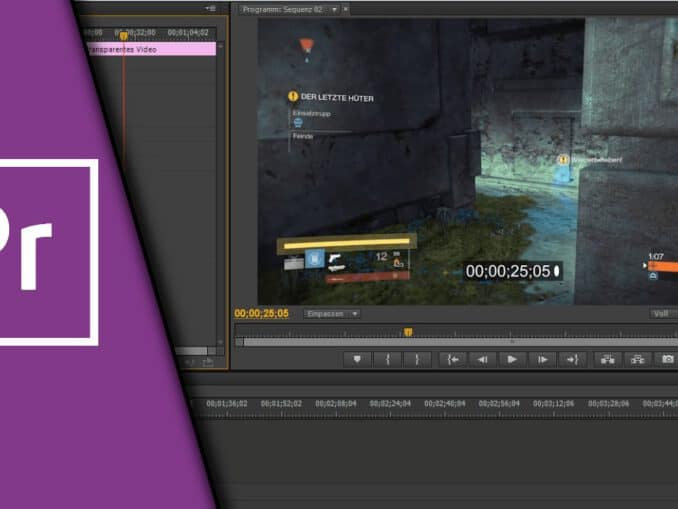Select the Programm: Sequenz 02 tab
Image resolution: width=678 pixels, height=509 pixels.
pos(284,8)
